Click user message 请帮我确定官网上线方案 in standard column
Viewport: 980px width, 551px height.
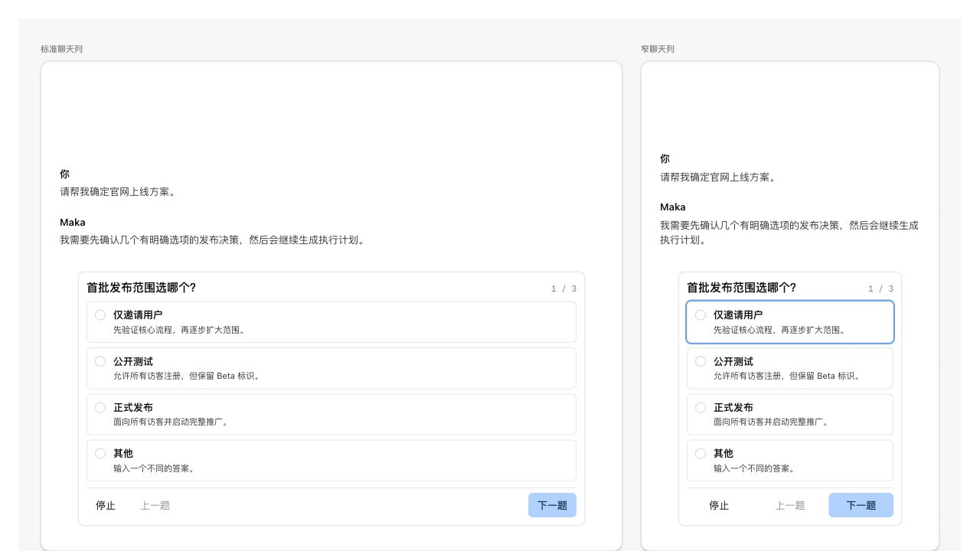[119, 191]
